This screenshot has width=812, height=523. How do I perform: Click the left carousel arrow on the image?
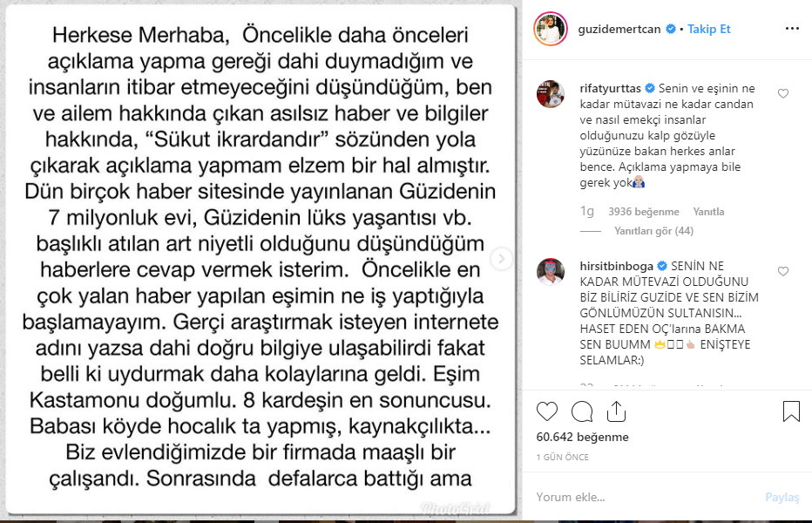pyautogui.click(x=20, y=259)
